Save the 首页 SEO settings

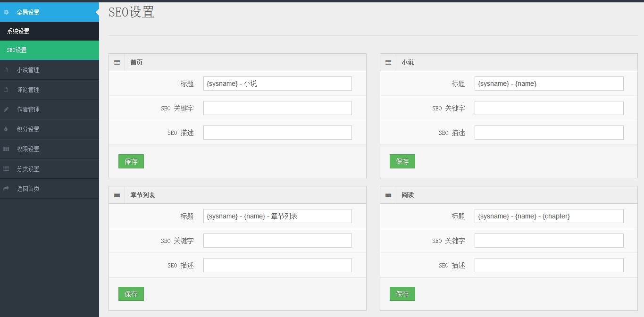pyautogui.click(x=131, y=161)
